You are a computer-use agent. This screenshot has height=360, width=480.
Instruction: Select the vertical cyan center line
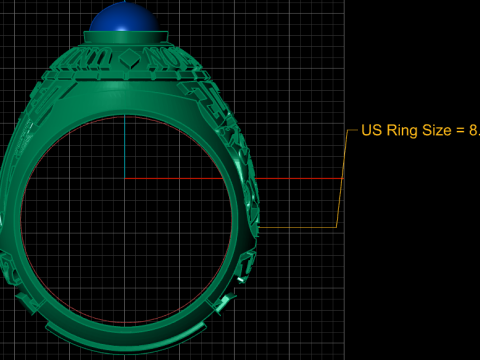[125, 147]
